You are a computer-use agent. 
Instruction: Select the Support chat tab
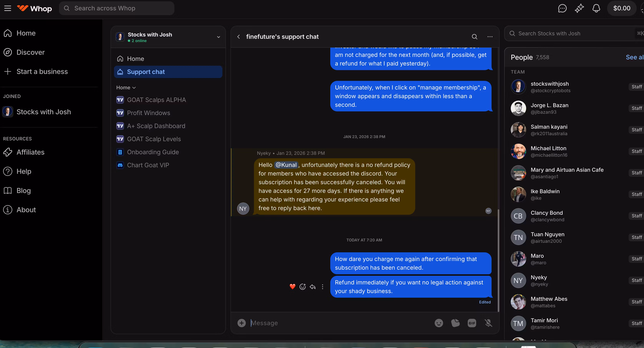[x=168, y=72]
